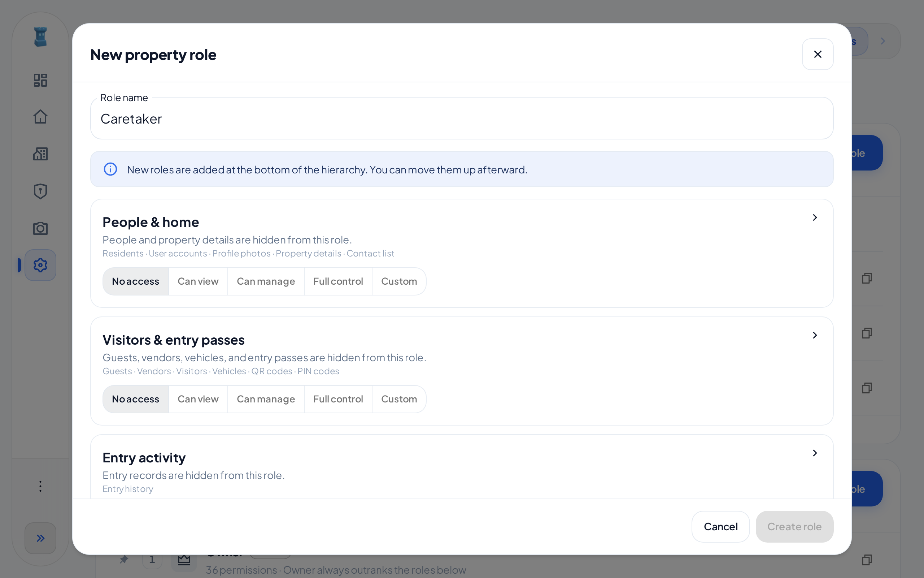Open the three-dot more menu in sidebar
The height and width of the screenshot is (578, 924).
[x=40, y=486]
